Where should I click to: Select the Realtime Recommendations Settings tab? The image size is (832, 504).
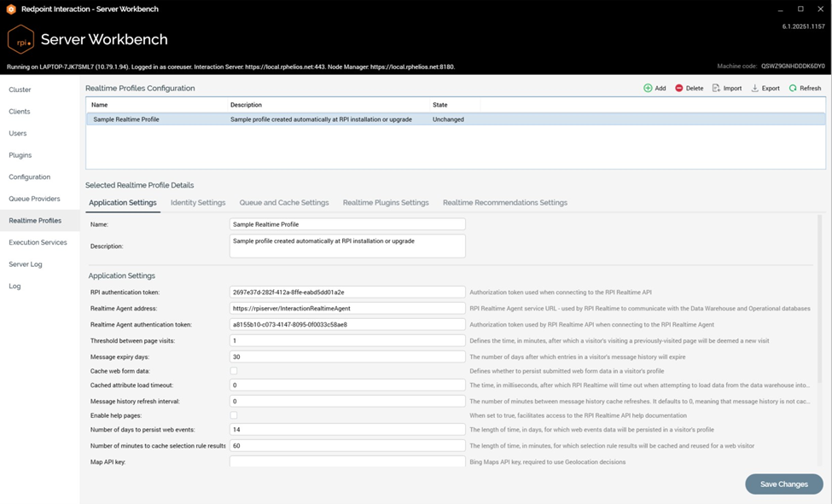click(x=504, y=203)
